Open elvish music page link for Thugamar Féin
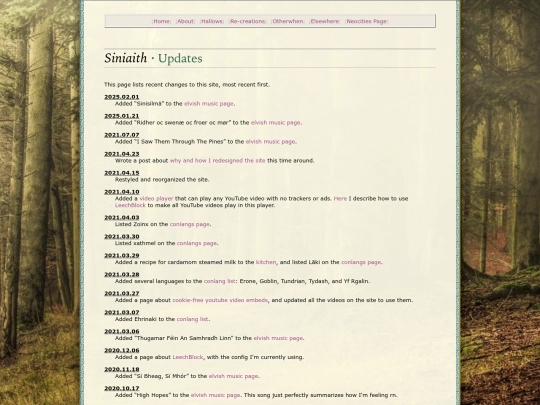This screenshot has height=405, width=540. point(278,338)
